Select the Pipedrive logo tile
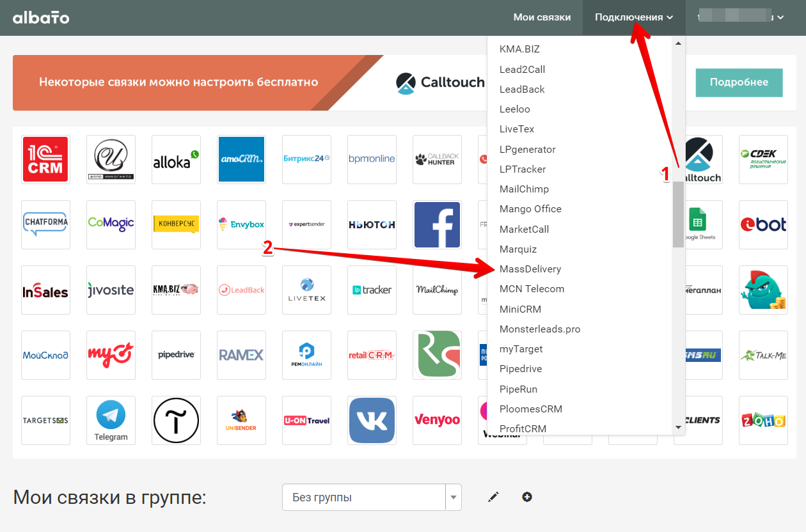Screen dimensions: 806x532 pyautogui.click(x=176, y=355)
